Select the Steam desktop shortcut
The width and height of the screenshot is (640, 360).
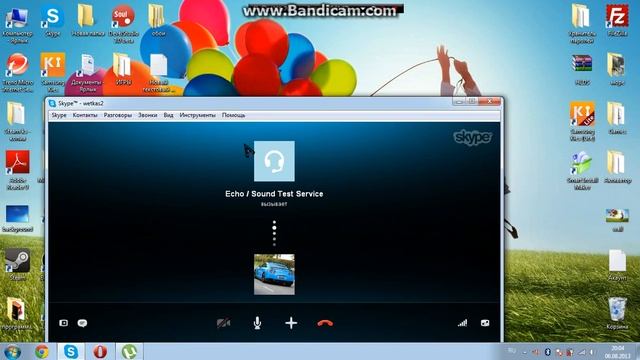[x=18, y=264]
